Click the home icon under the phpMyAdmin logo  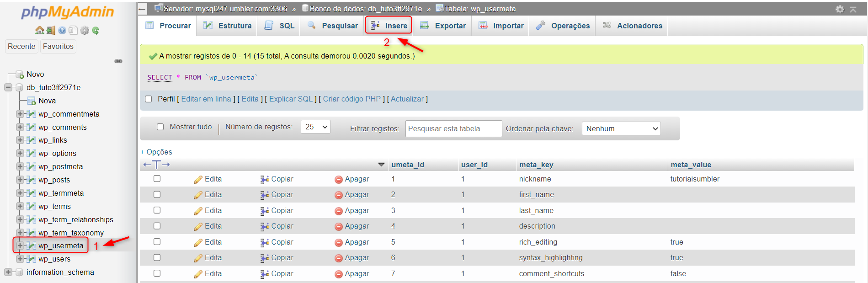pyautogui.click(x=40, y=31)
